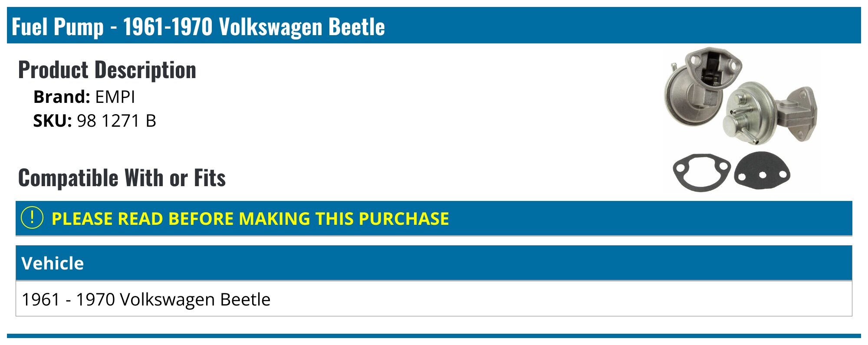Click the yellow exclamation warning icon

click(32, 218)
